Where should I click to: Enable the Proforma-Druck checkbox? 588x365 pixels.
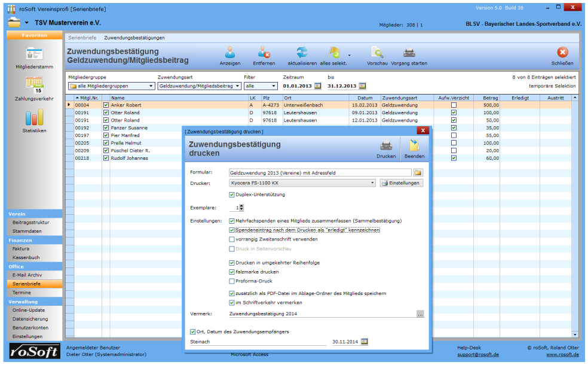tap(232, 281)
